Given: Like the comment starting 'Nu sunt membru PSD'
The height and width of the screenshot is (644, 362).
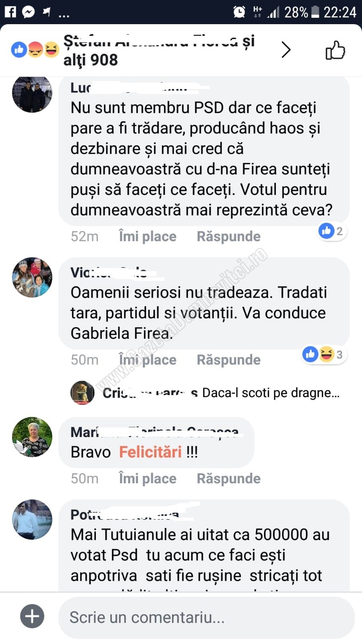Looking at the screenshot, I should point(147,236).
